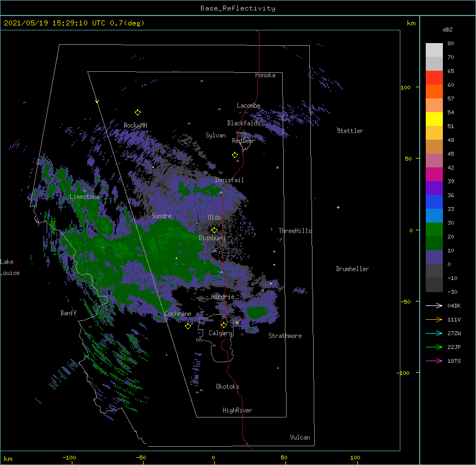Select the blue 36 dBZ color swatch
This screenshot has width=476, height=465.
434,202
